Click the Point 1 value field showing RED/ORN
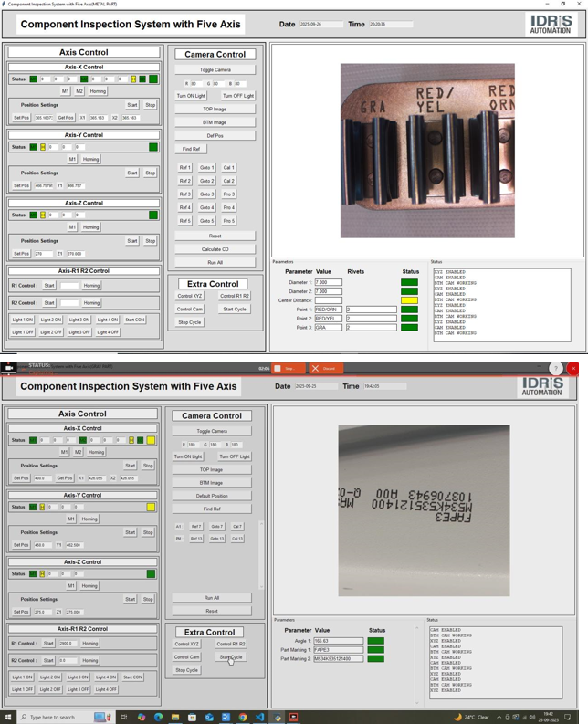 pos(328,310)
